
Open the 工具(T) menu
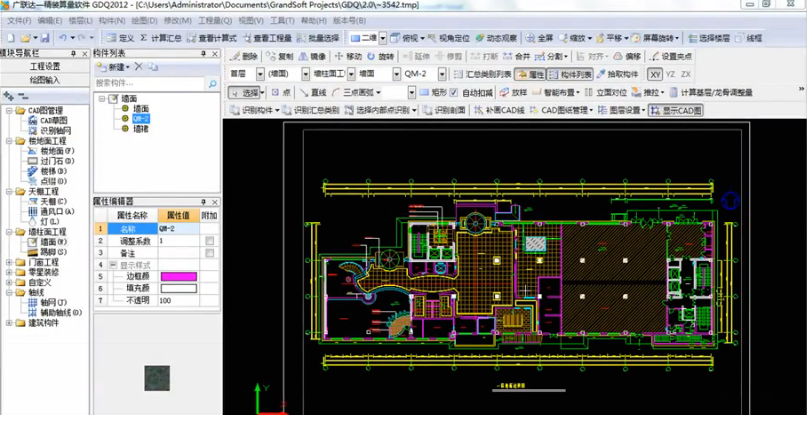click(282, 21)
